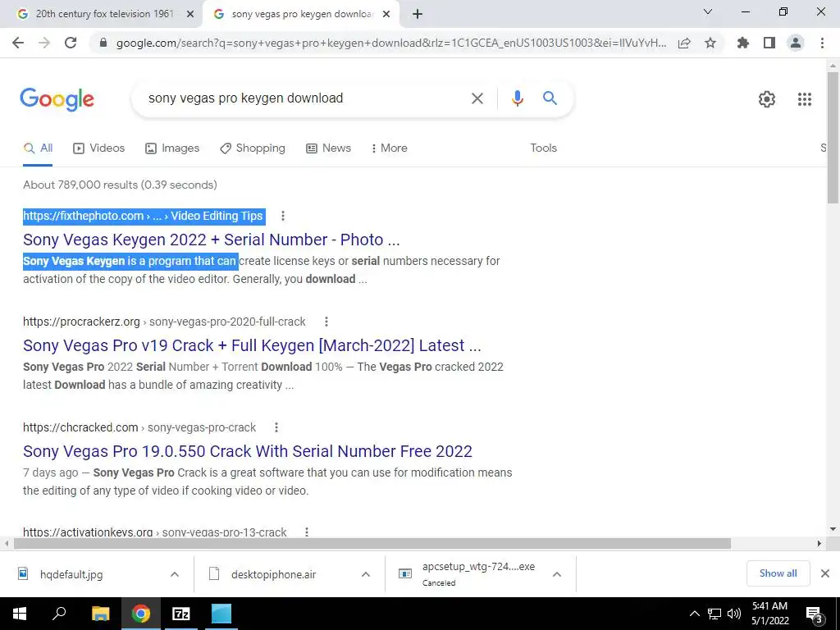
Task: Expand options for hqdefault.jpg download
Action: 175,574
